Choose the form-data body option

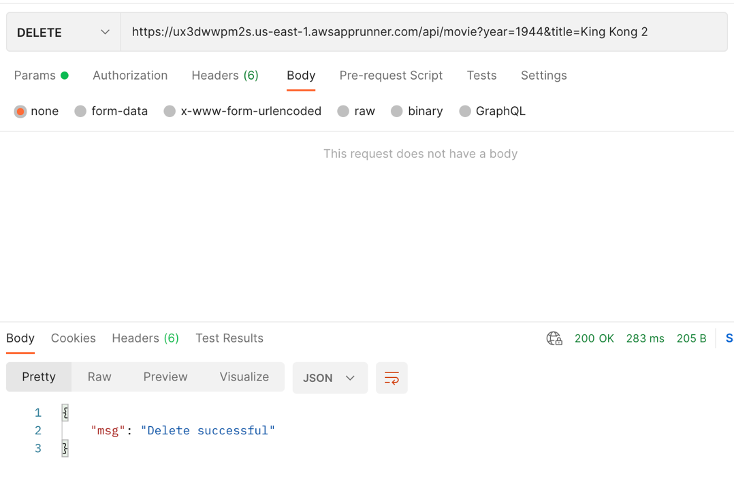pyautogui.click(x=80, y=112)
